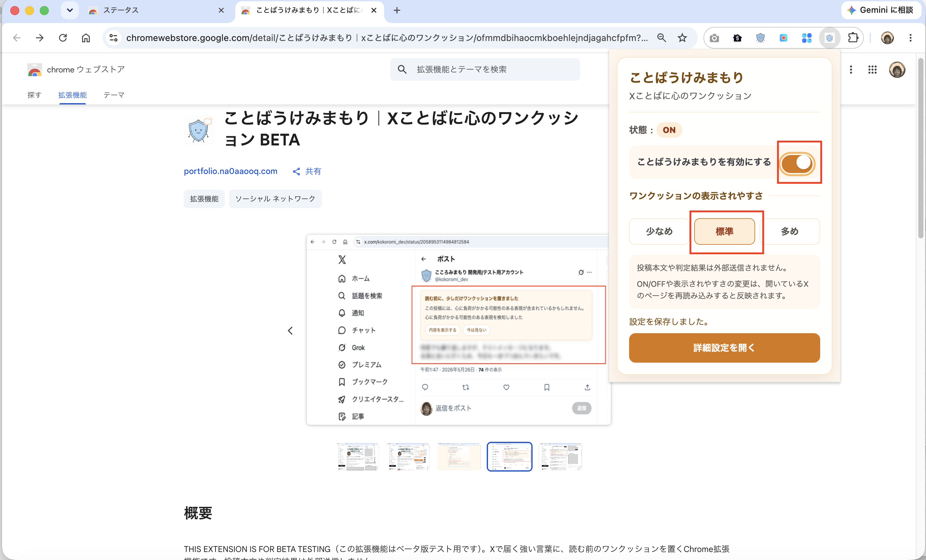The height and width of the screenshot is (560, 926).
Task: Expand the tab search dropdown arrow
Action: [x=70, y=10]
